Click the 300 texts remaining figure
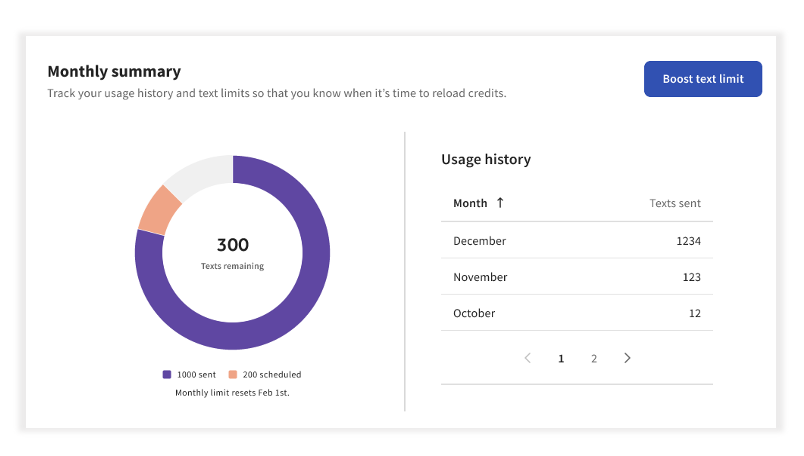804x456 pixels. (x=232, y=245)
